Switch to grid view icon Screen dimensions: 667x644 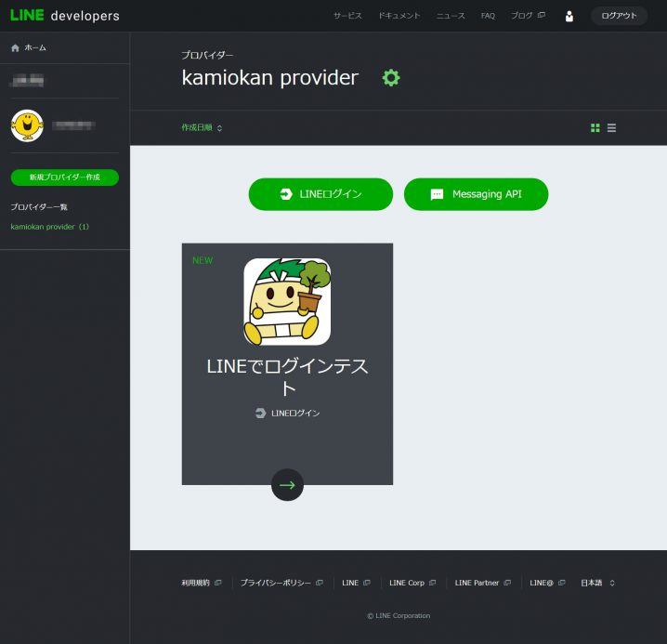pos(595,127)
